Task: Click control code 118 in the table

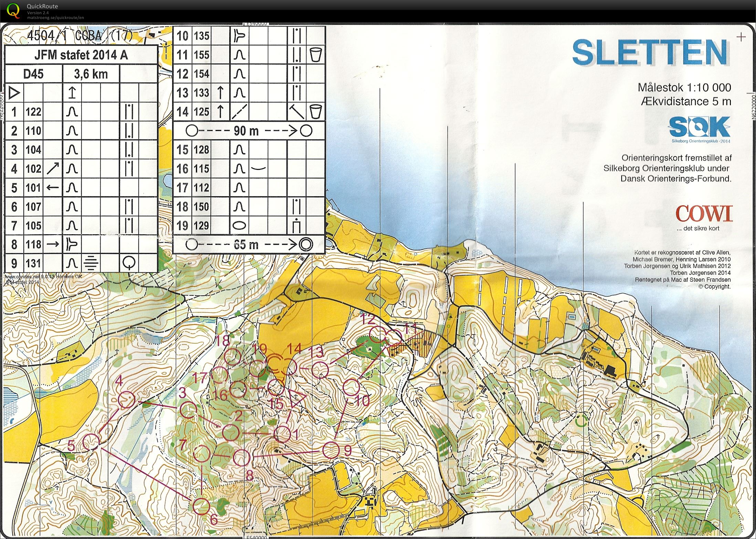Action: (x=33, y=245)
